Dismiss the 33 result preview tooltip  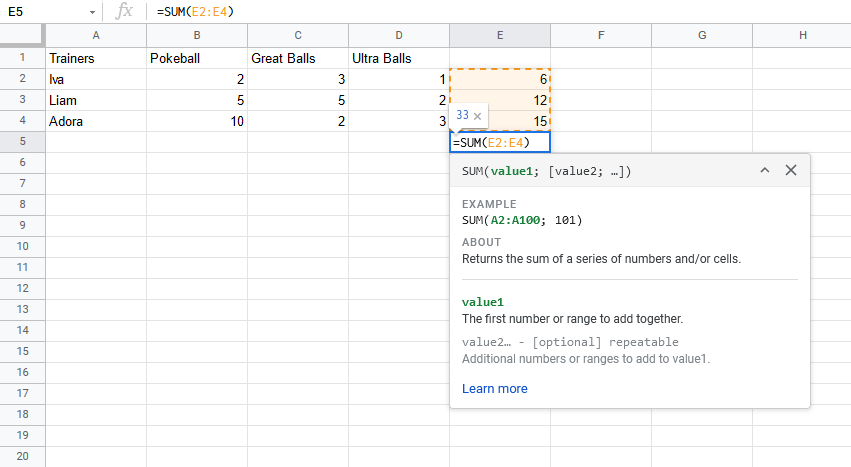(477, 116)
